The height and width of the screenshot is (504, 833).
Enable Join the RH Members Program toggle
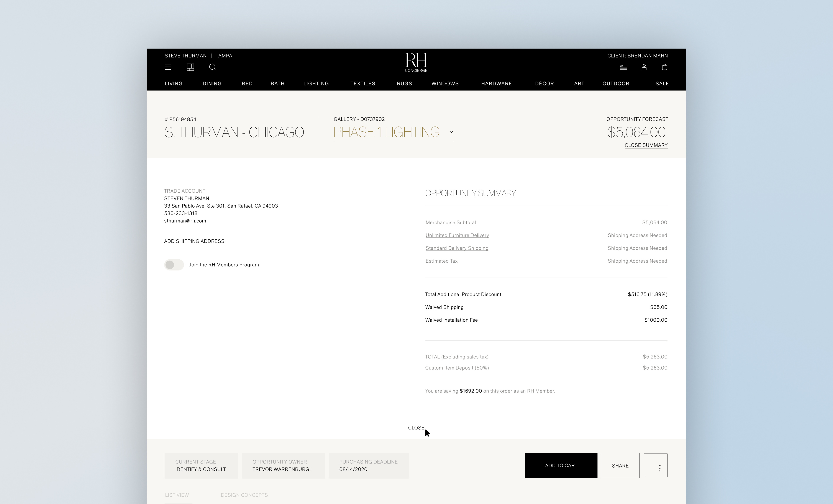coord(174,265)
